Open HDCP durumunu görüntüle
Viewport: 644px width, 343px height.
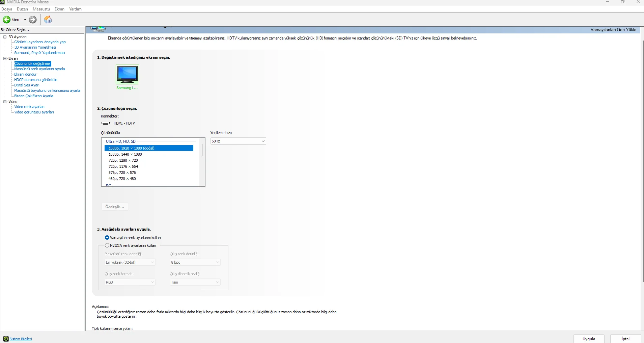pyautogui.click(x=36, y=80)
